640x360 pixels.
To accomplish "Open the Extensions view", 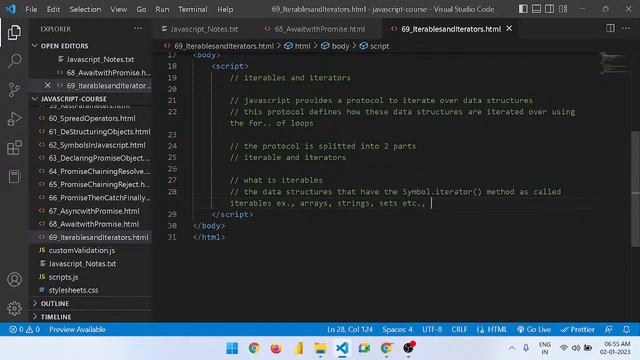I will [x=14, y=148].
